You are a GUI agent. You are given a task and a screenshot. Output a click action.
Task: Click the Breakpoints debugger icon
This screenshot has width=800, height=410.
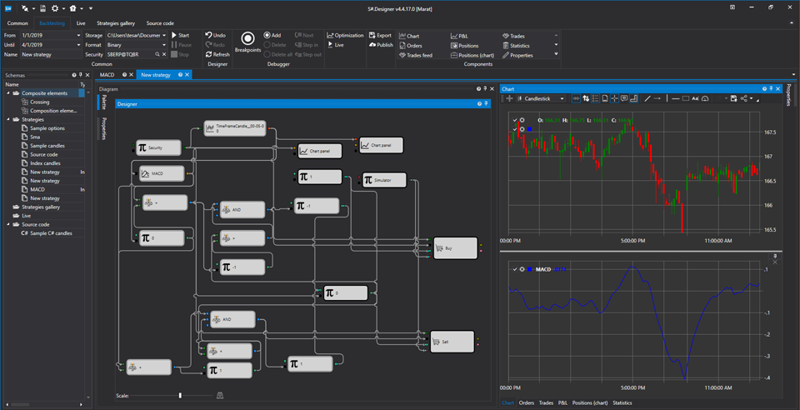(247, 39)
